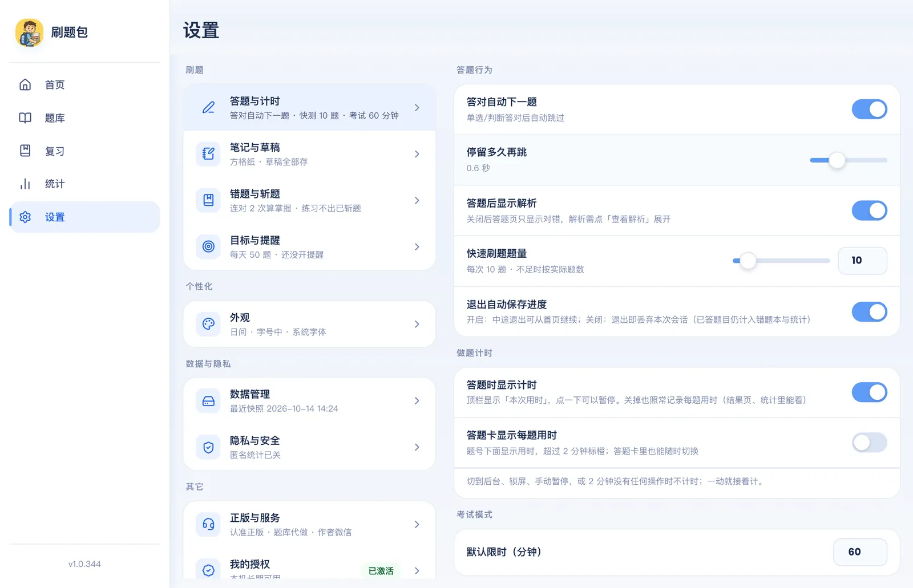Click the bar chart icon beside 统计

[x=25, y=184]
